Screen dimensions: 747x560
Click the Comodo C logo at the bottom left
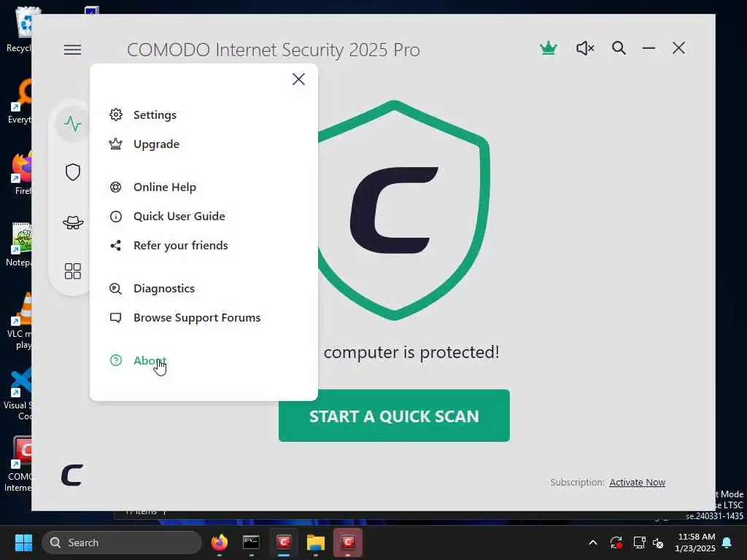coord(72,475)
